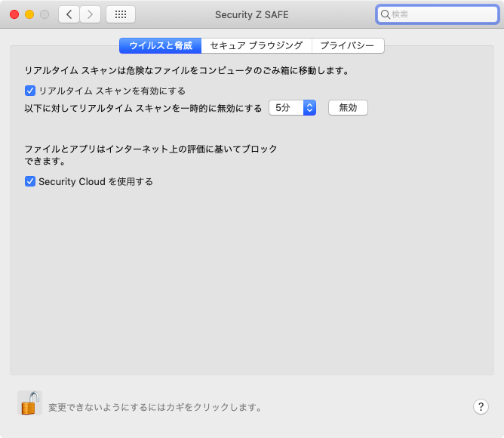Screen dimensions: 504x438
Task: Uncheck リアルタイム スキャンを有効にする checkbox
Action: click(x=30, y=91)
